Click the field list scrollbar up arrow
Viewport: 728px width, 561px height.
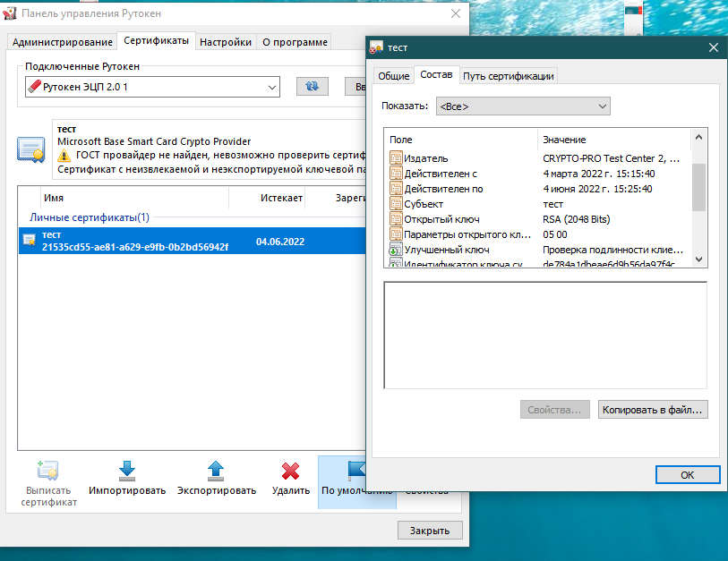(698, 138)
